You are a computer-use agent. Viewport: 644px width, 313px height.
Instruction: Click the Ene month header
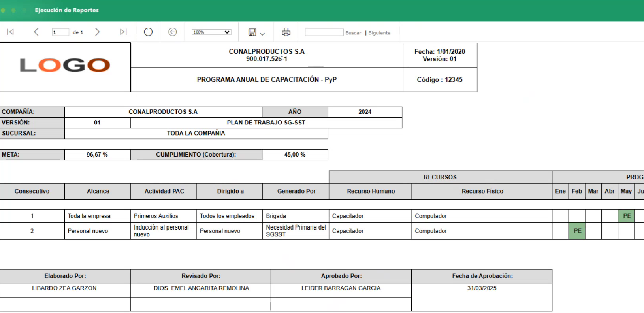pyautogui.click(x=560, y=191)
